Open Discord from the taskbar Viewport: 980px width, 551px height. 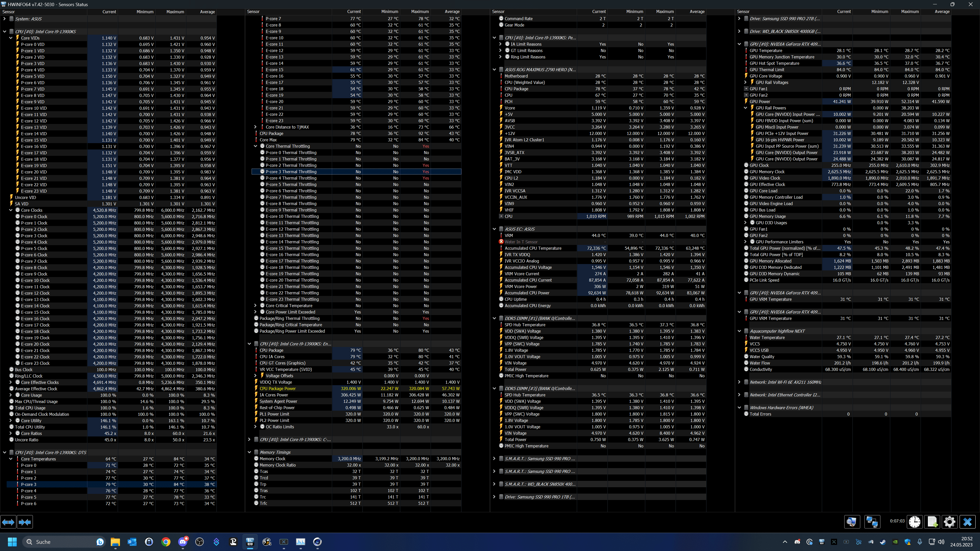click(183, 542)
